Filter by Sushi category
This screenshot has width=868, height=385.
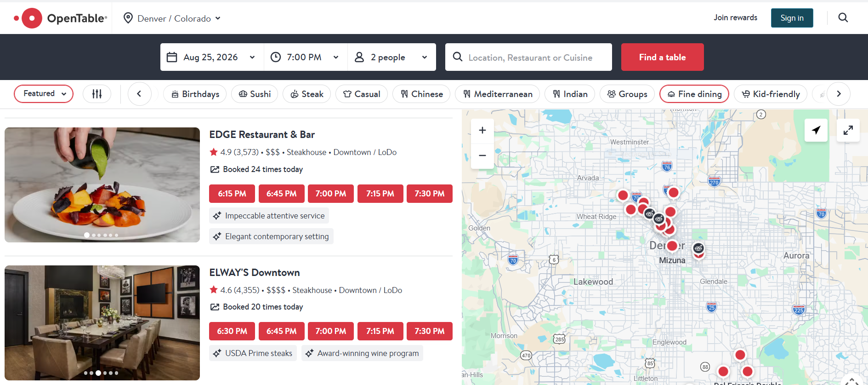point(255,94)
